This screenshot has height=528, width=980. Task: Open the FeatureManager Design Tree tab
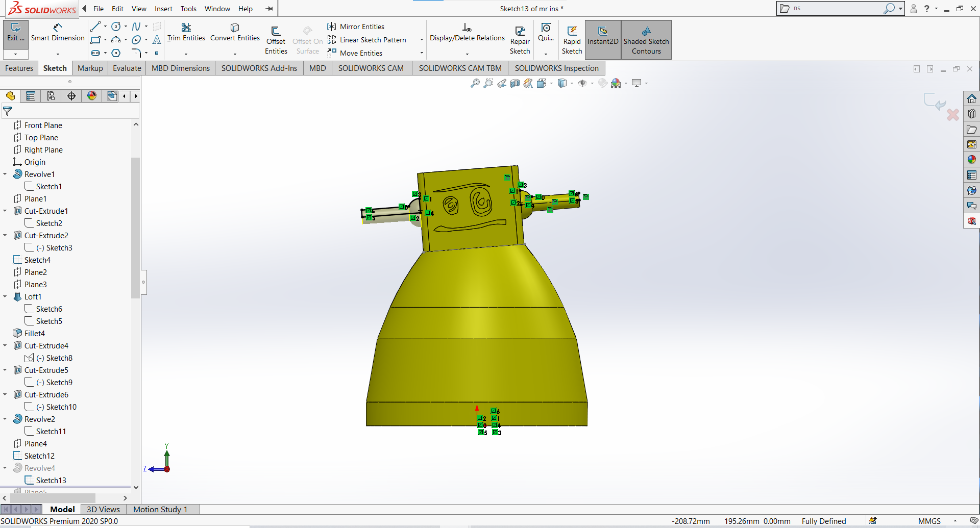(x=10, y=96)
